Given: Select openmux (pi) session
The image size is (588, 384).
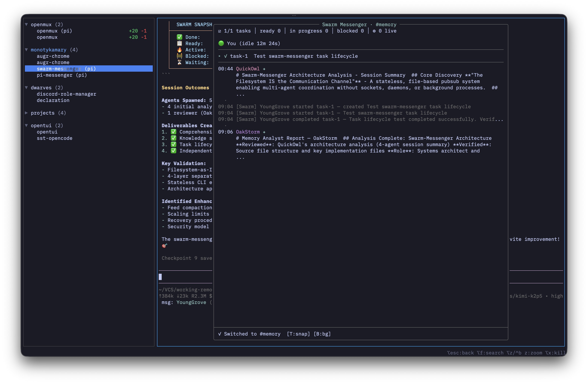Looking at the screenshot, I should pyautogui.click(x=89, y=31).
